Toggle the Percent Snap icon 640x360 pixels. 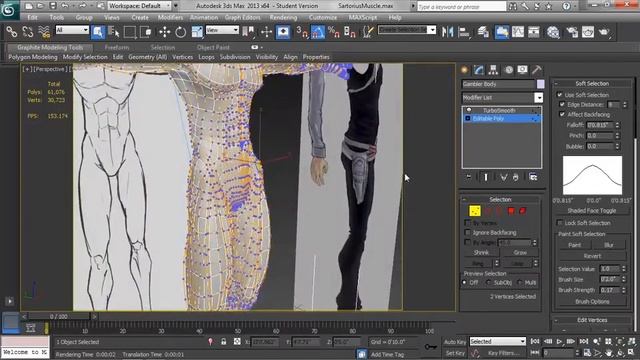coord(333,32)
